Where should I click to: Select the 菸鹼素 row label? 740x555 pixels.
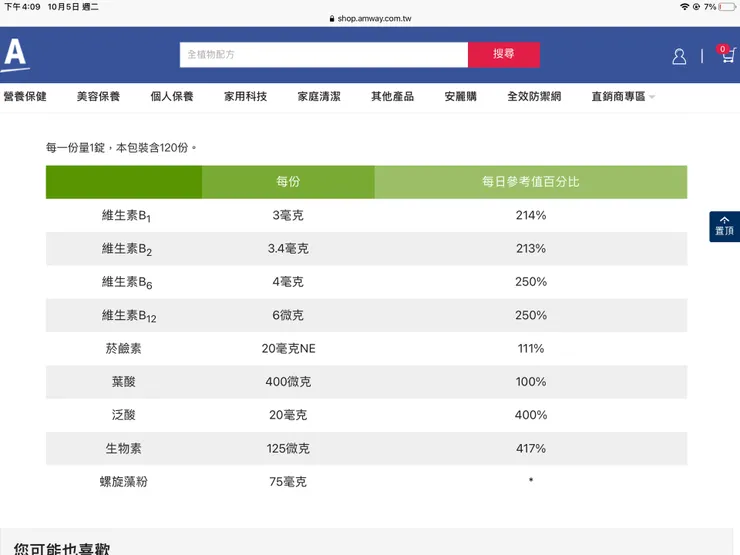point(124,348)
